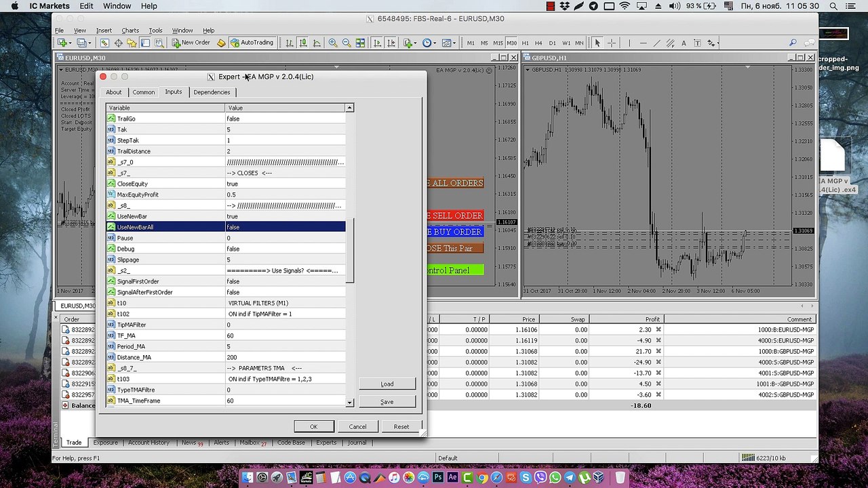
Task: Show the Data Window crosshair icon
Action: tap(118, 43)
